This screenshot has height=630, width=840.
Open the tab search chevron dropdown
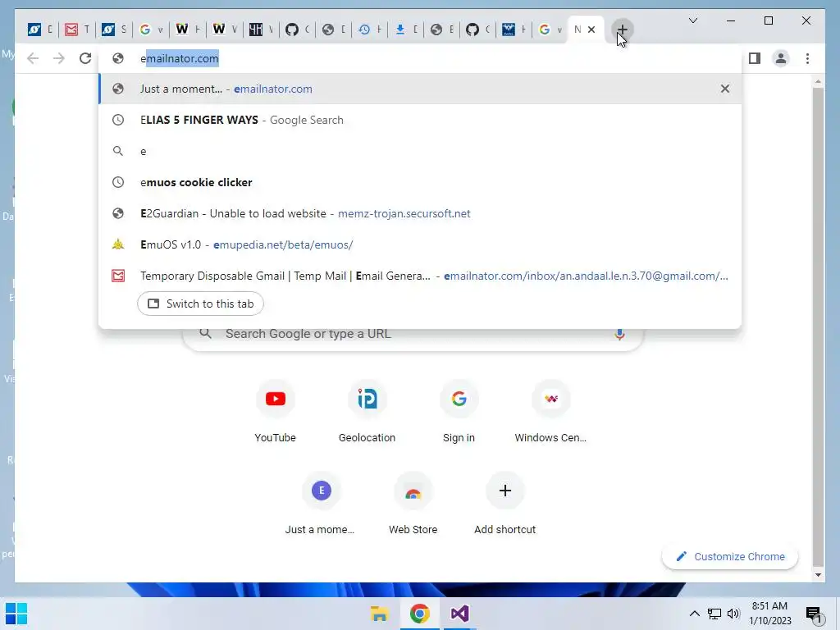(692, 21)
